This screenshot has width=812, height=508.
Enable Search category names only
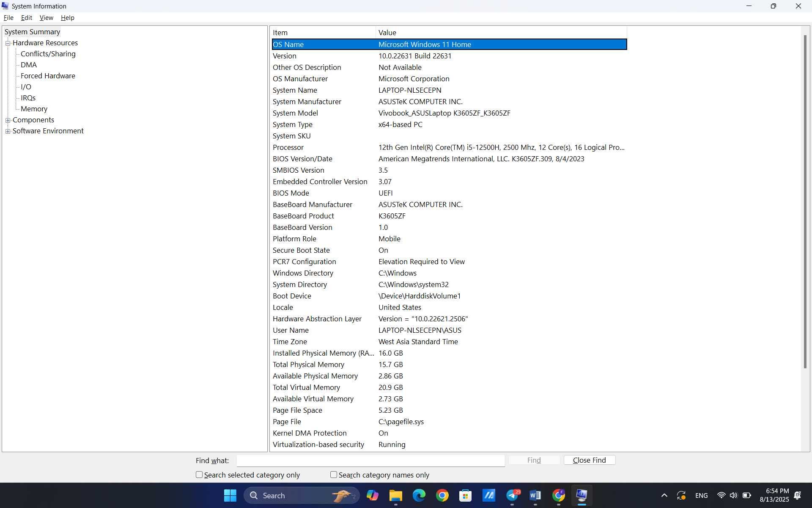pos(334,475)
